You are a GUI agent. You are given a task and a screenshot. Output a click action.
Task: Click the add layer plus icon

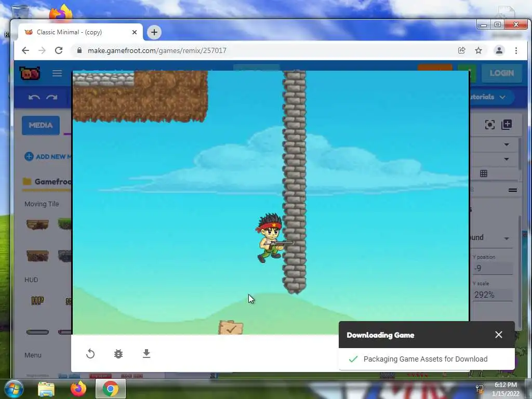click(507, 125)
